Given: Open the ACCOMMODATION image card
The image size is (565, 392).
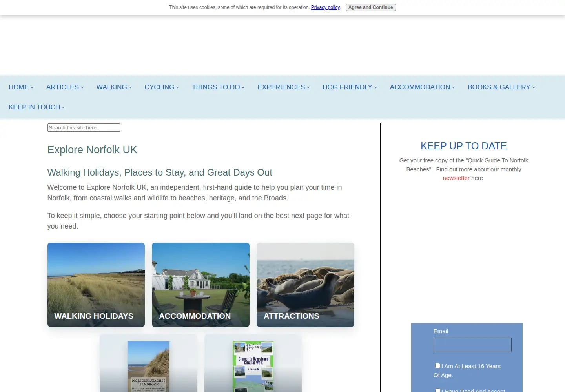Looking at the screenshot, I should click(200, 285).
